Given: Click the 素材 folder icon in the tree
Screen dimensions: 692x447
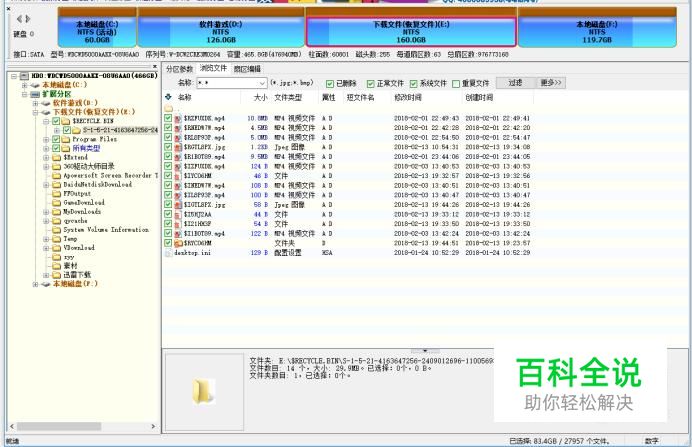Looking at the screenshot, I should [x=56, y=266].
